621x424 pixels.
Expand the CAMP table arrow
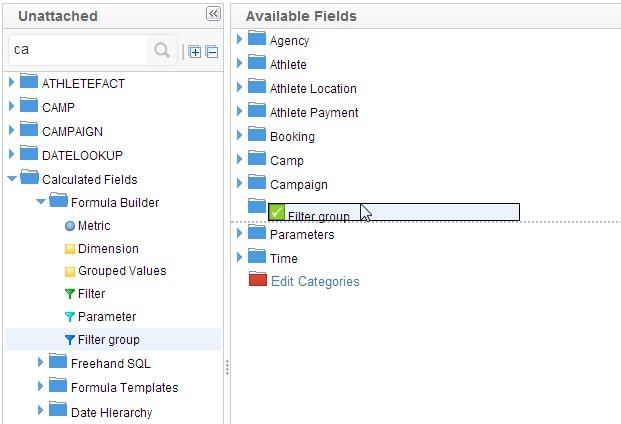(11, 106)
